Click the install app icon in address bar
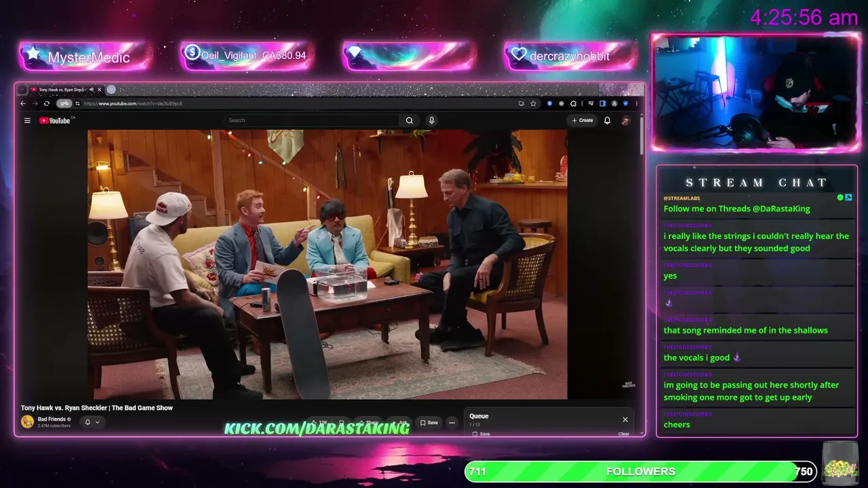Image resolution: width=868 pixels, height=488 pixels. click(x=521, y=104)
